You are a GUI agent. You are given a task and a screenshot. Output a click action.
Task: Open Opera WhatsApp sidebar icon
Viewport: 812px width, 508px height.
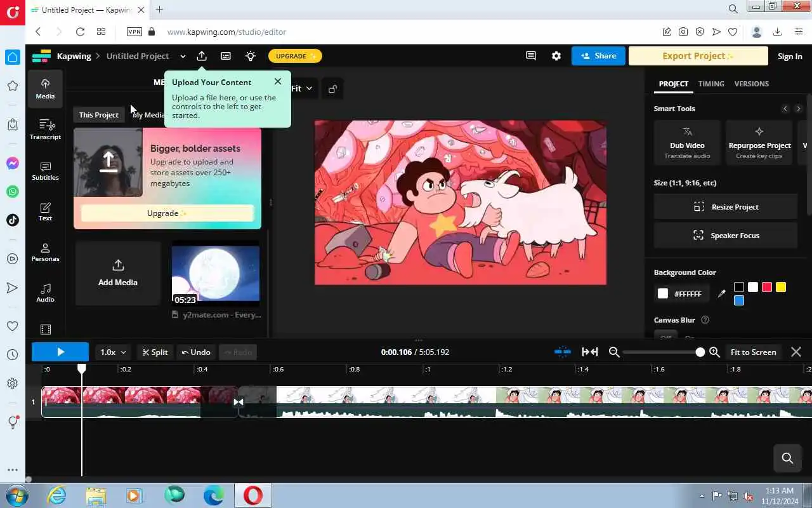click(13, 191)
